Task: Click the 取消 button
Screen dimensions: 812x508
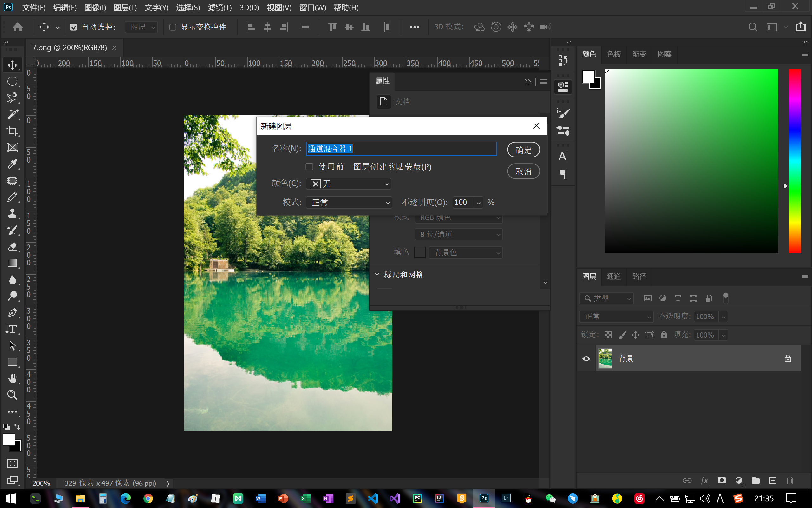Action: point(523,171)
